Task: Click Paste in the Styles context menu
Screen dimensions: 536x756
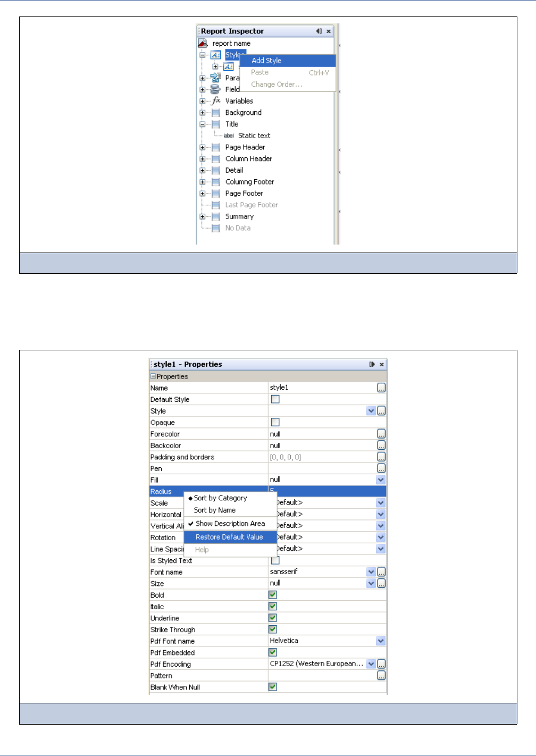Action: 288,72
